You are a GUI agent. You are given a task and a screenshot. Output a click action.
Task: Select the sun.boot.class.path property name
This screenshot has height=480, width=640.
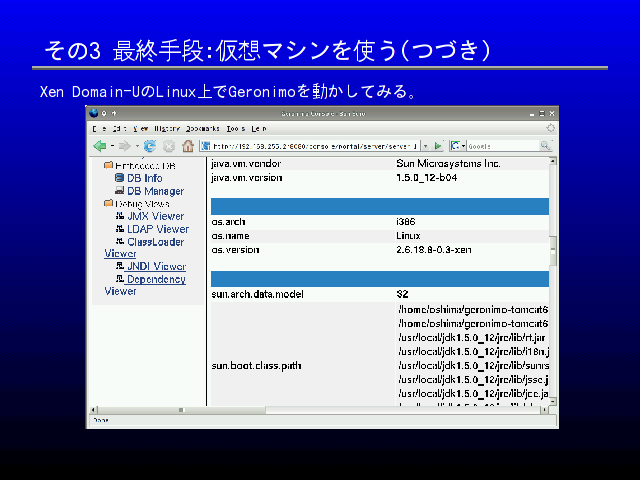click(256, 365)
